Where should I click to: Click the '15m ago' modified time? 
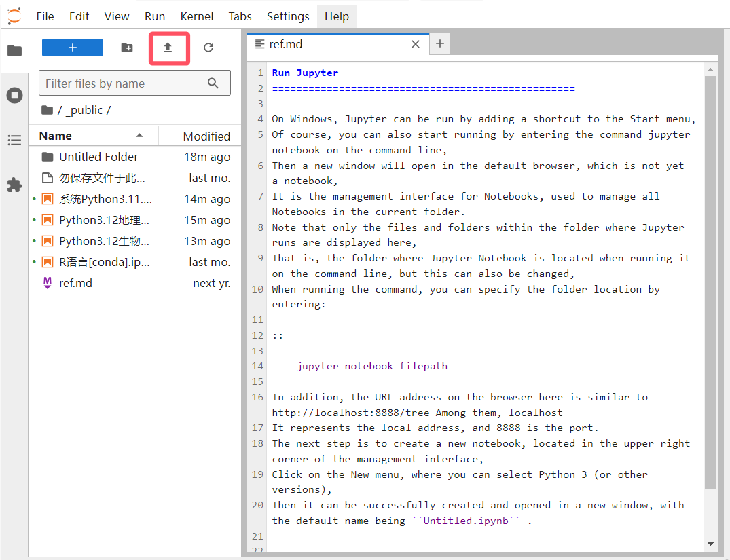[x=207, y=220]
